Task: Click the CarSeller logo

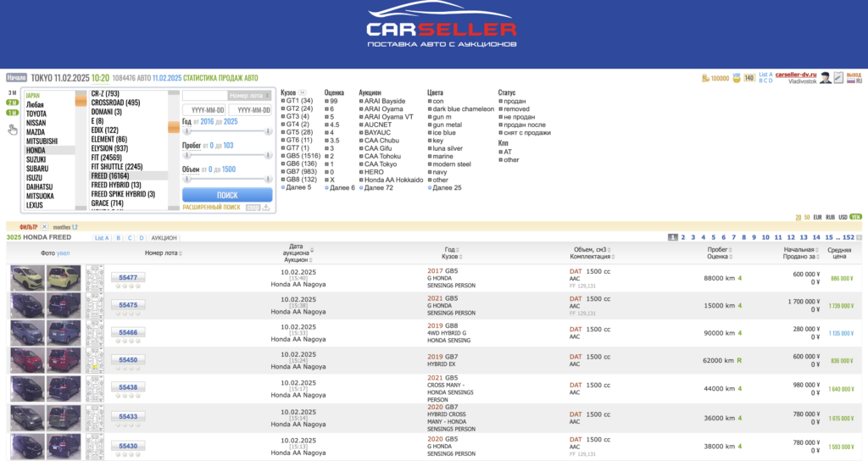Action: click(x=441, y=25)
